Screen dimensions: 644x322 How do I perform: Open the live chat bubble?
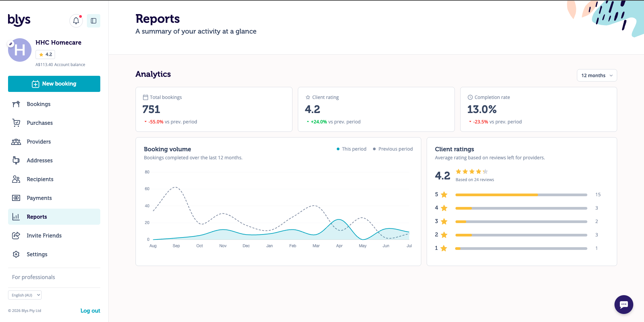pyautogui.click(x=624, y=304)
